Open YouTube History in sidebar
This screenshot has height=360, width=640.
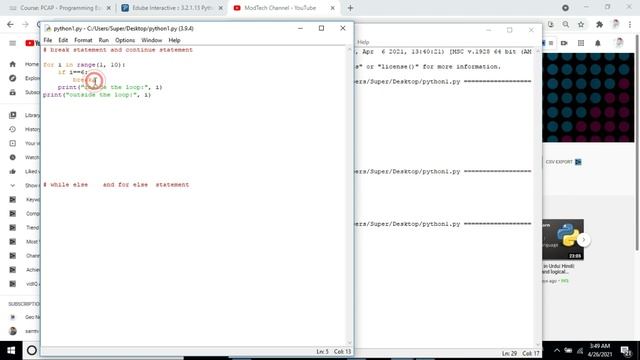(24, 129)
